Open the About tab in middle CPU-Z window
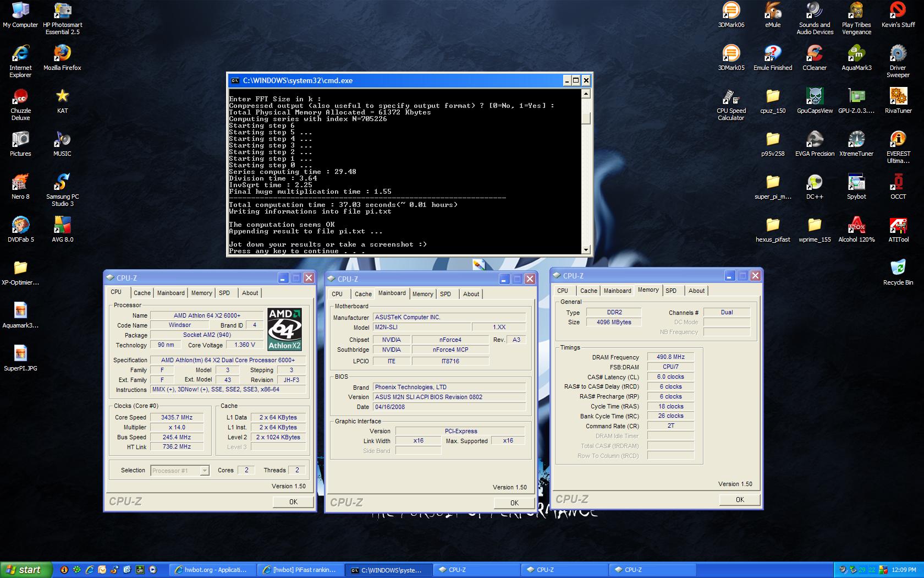 (471, 294)
